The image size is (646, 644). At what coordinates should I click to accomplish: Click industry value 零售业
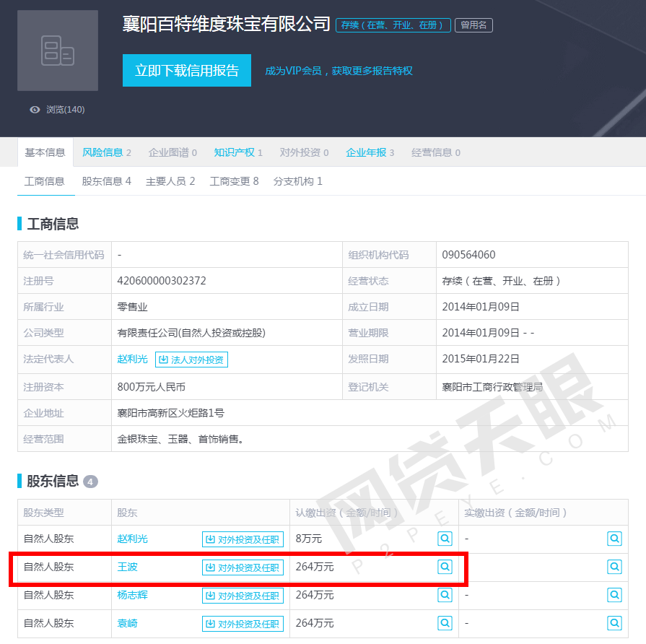[132, 307]
